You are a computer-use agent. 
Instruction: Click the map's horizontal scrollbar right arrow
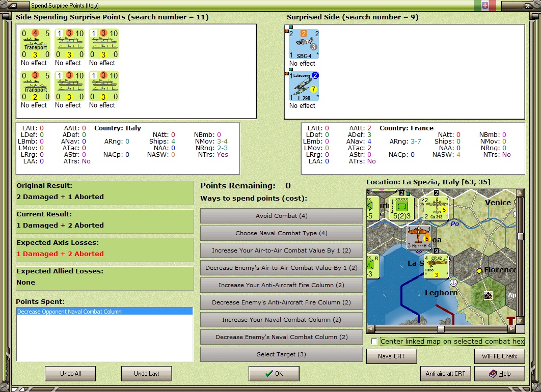point(512,329)
